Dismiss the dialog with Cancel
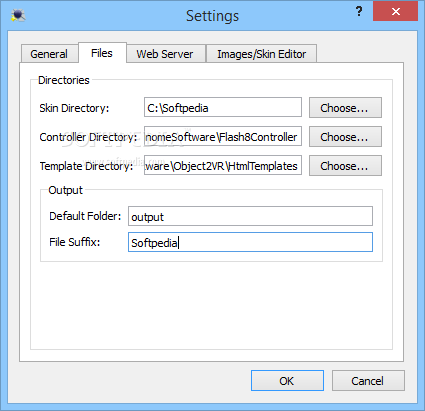The image size is (425, 411). [x=368, y=380]
